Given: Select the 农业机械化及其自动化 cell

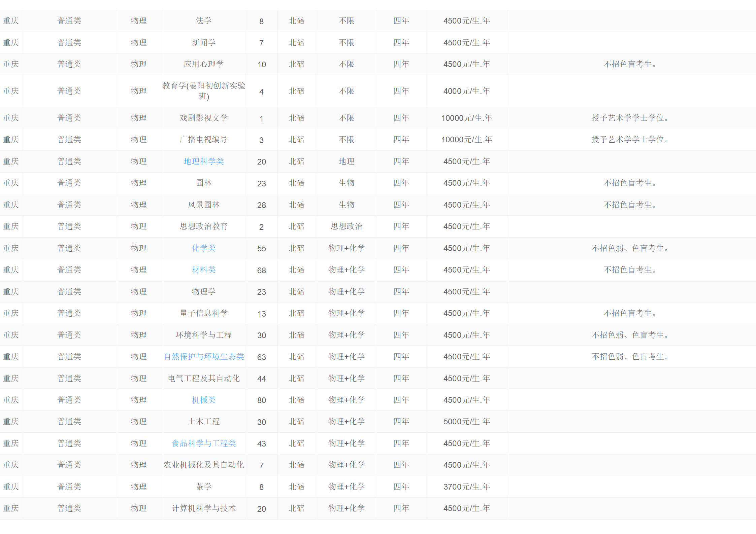Looking at the screenshot, I should pos(203,465).
